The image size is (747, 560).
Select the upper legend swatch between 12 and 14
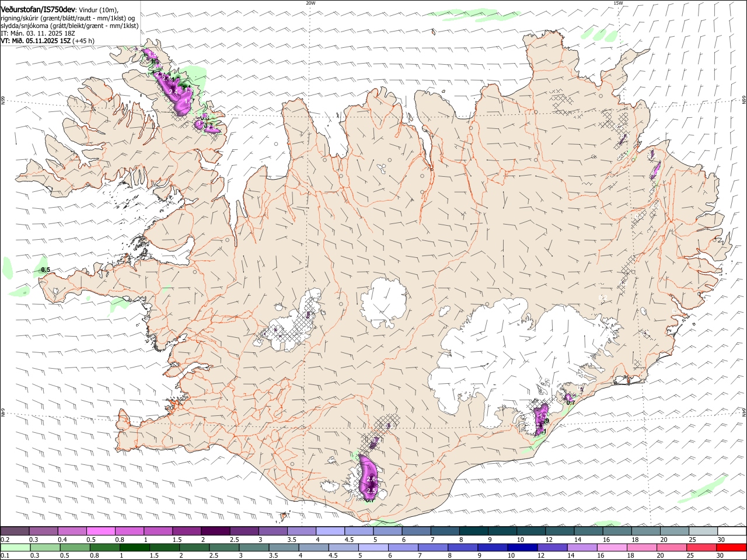(559, 531)
